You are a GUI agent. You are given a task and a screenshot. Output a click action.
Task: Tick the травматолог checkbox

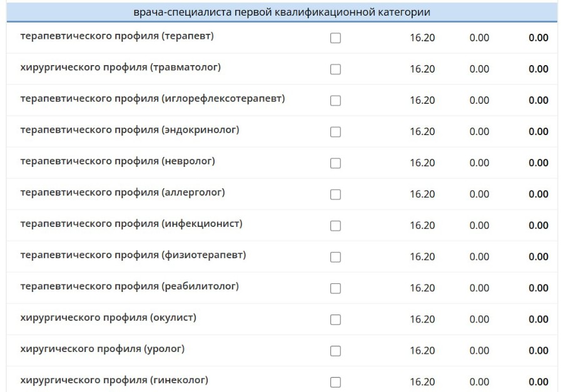(x=335, y=69)
